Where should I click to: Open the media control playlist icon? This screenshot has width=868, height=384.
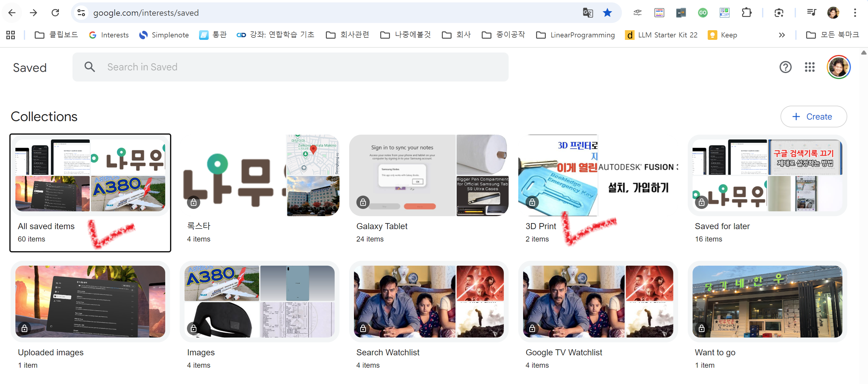click(x=812, y=13)
